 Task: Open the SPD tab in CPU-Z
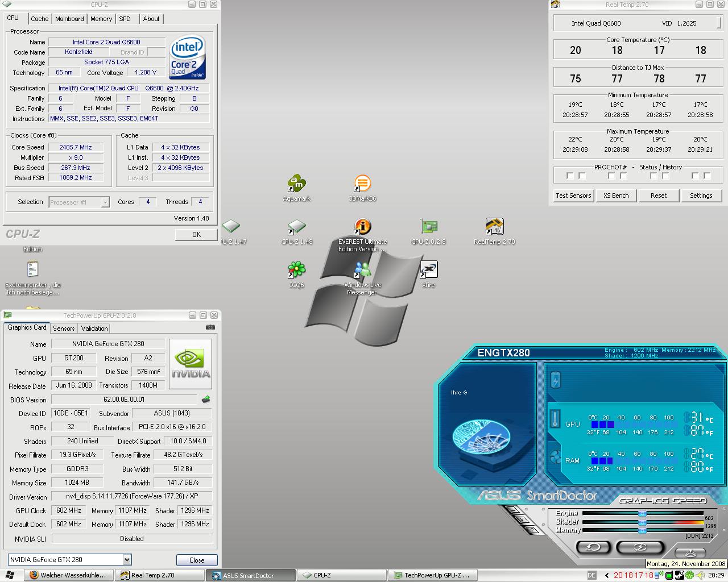(125, 19)
